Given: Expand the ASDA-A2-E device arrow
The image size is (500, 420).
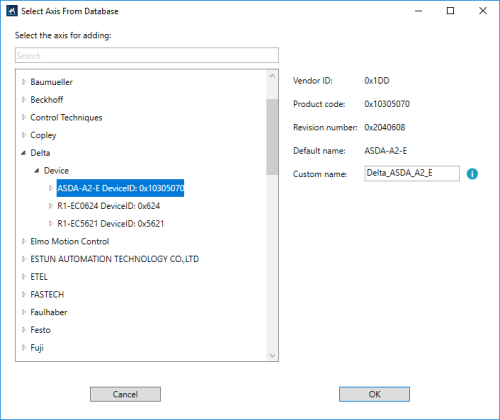Looking at the screenshot, I should (x=51, y=188).
